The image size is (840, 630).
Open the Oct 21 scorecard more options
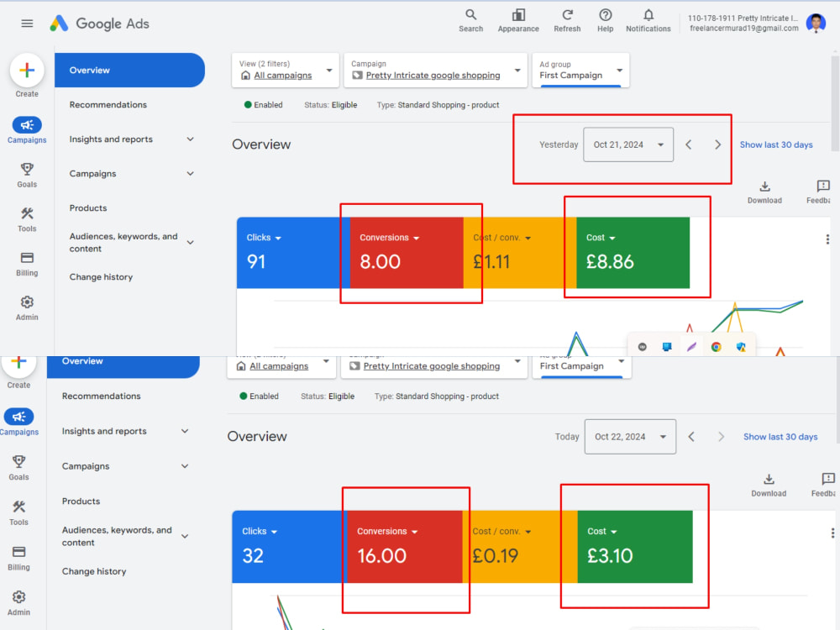click(827, 239)
